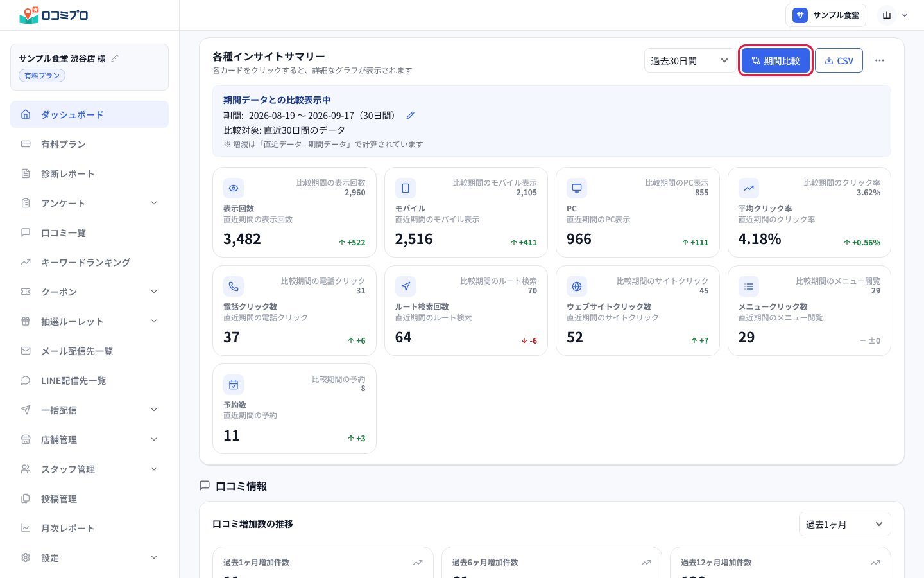
Task: Open 投稿管理 in the sidebar
Action: [89, 498]
